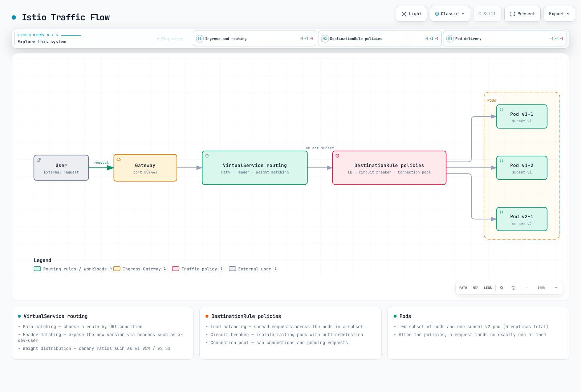Viewport: 581px width, 392px height.
Task: Click the cloud icon on the Gateway node
Action: [119, 159]
